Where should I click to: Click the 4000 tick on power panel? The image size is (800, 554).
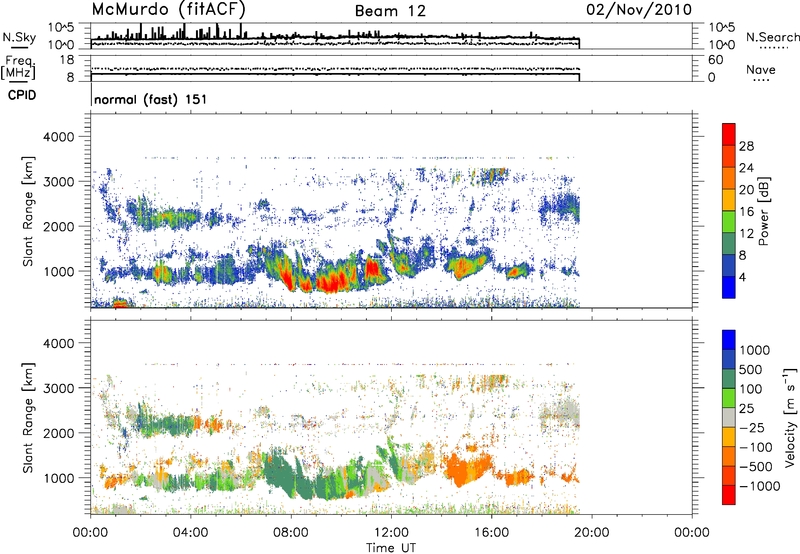click(x=58, y=137)
